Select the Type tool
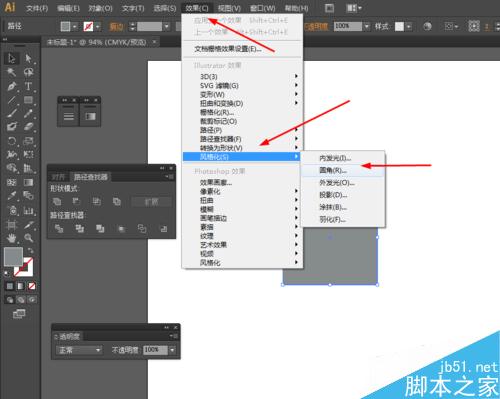The height and width of the screenshot is (399, 500). coord(28,86)
